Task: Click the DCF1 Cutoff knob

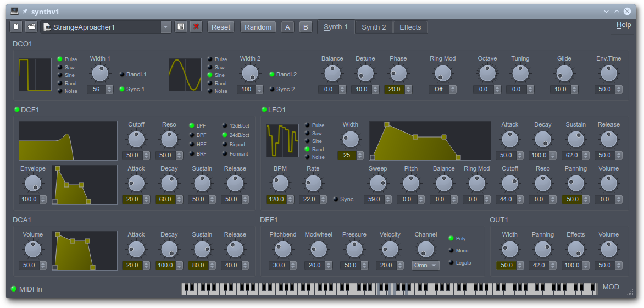Action: [136, 139]
